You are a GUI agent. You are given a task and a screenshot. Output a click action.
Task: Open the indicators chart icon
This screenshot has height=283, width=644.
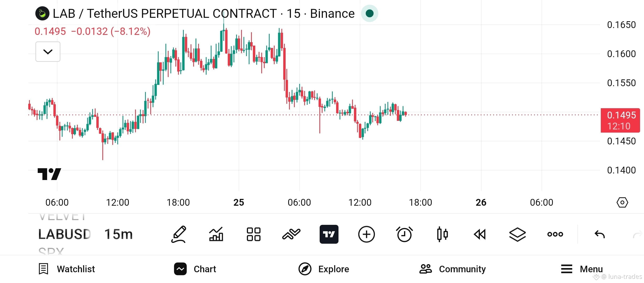pyautogui.click(x=216, y=234)
